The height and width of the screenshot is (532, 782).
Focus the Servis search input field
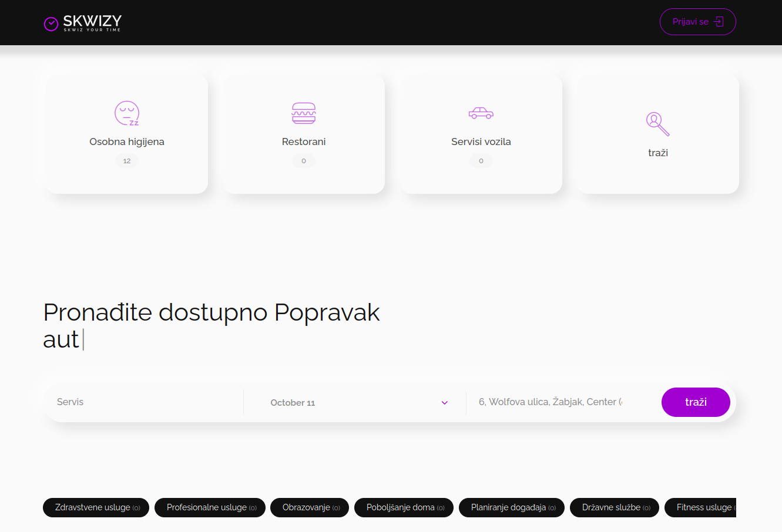pos(144,402)
